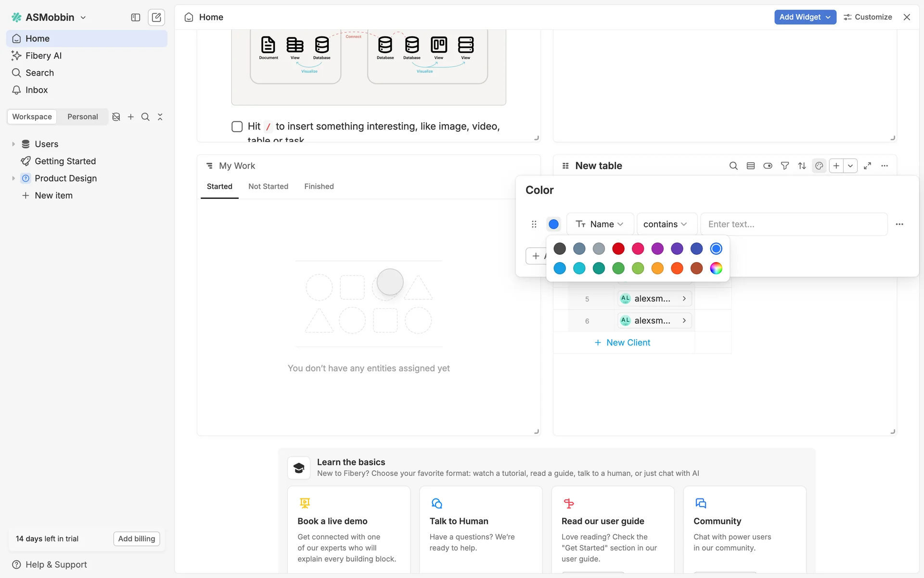Open the color palette icon in table toolbar

click(819, 166)
